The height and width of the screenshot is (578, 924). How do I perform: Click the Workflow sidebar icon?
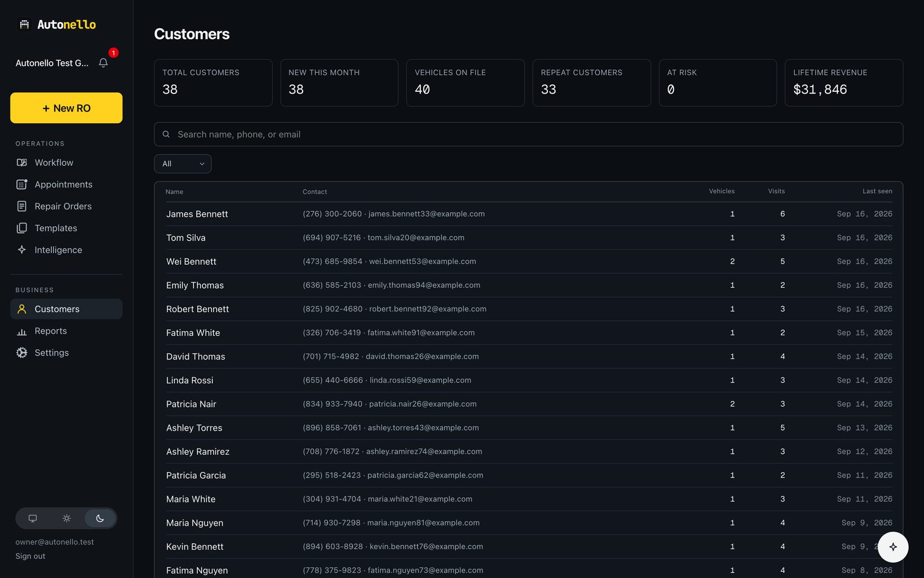22,162
